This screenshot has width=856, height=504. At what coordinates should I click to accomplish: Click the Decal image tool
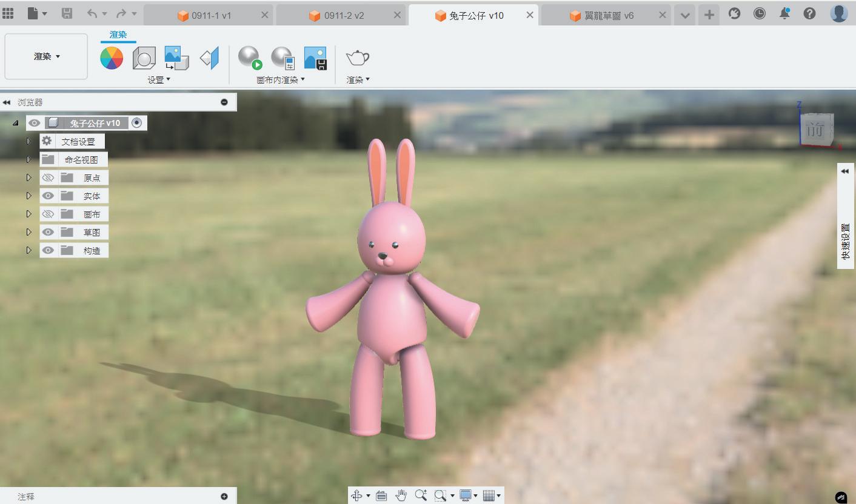(176, 58)
